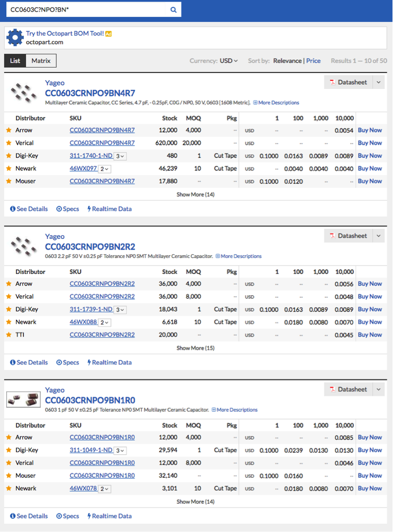The width and height of the screenshot is (393, 532).
Task: Open SKU count dropdown next to 311-1740-1-ND
Action: point(120,156)
